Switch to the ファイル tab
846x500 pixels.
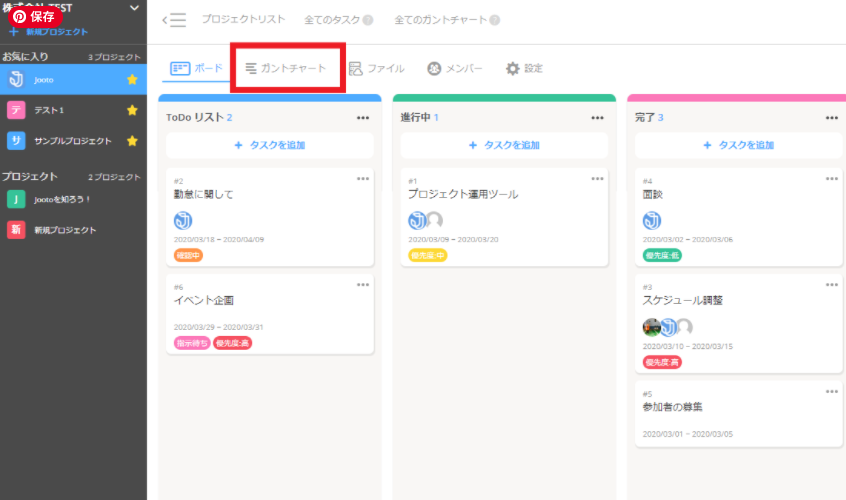(x=376, y=68)
